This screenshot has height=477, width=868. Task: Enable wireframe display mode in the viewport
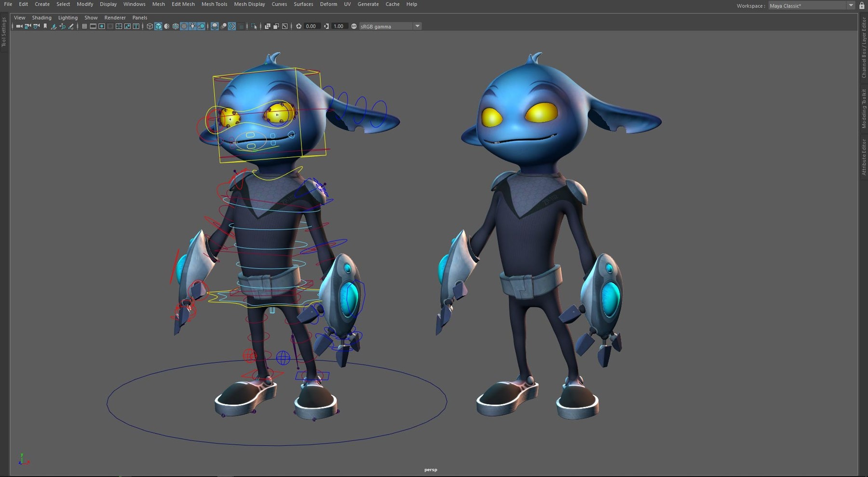click(x=149, y=26)
